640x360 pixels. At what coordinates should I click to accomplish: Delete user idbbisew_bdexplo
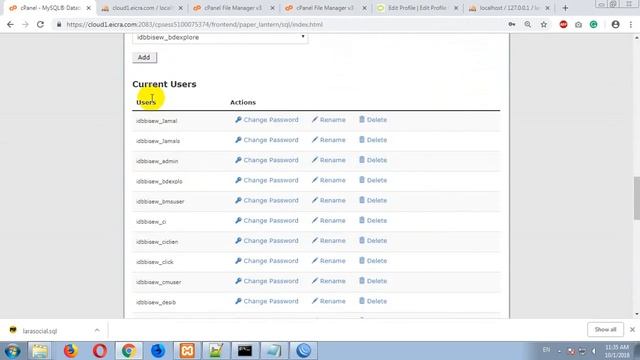pyautogui.click(x=373, y=180)
